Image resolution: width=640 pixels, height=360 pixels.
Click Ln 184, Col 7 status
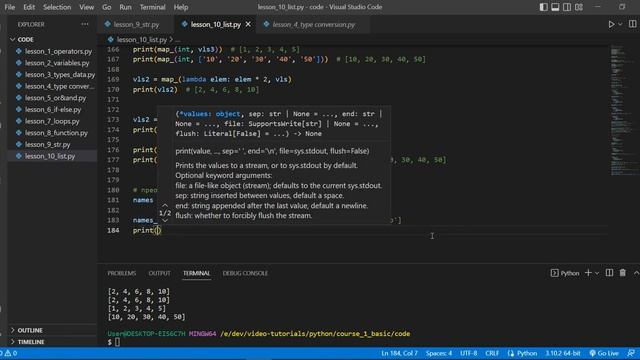(399, 353)
